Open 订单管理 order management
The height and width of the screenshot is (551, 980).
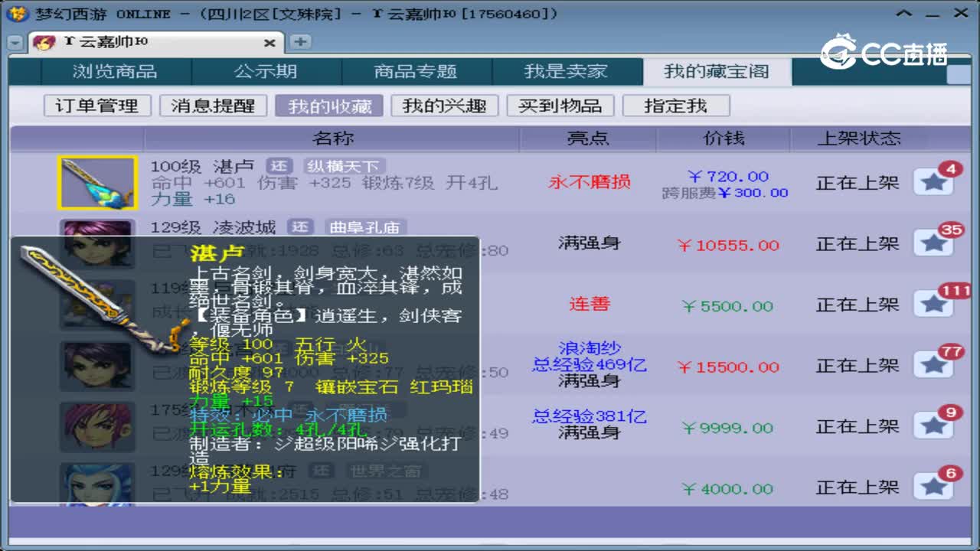96,106
